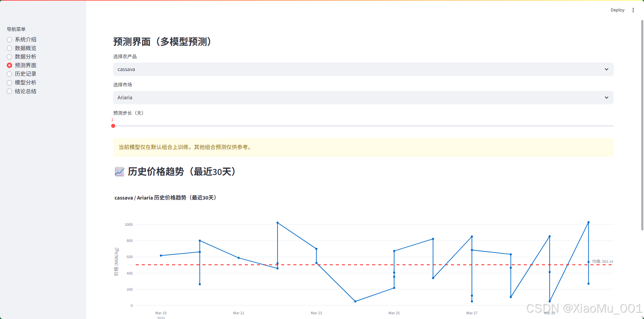The width and height of the screenshot is (644, 319).
Task: Click the yellow warning message box
Action: pyautogui.click(x=363, y=147)
